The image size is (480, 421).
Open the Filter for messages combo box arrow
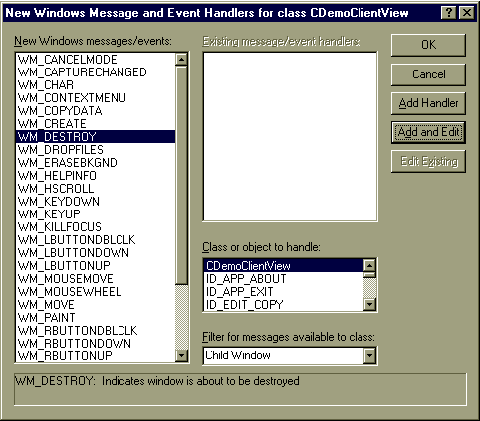[369, 356]
